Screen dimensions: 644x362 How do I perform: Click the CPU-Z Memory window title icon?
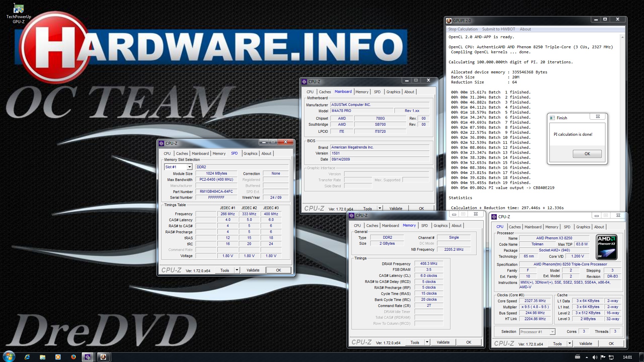352,216
